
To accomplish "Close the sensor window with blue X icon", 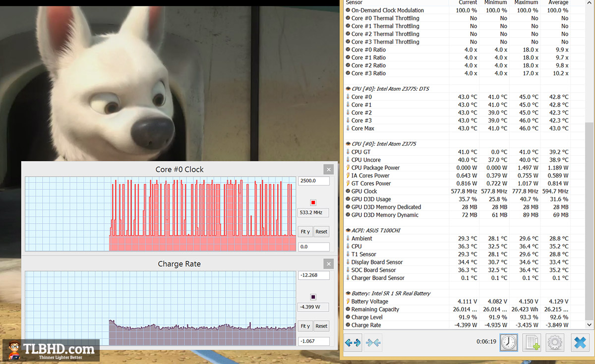I will (x=580, y=343).
